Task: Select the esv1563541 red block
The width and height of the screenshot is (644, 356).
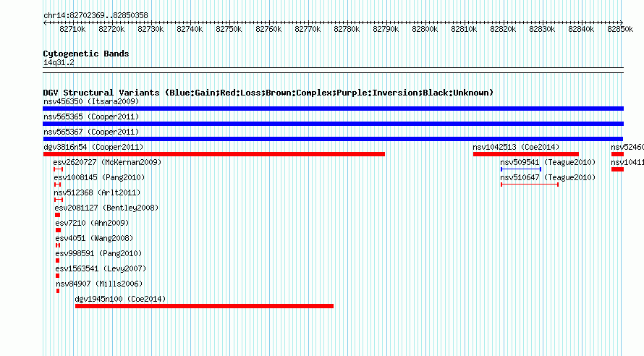Action: [57, 276]
